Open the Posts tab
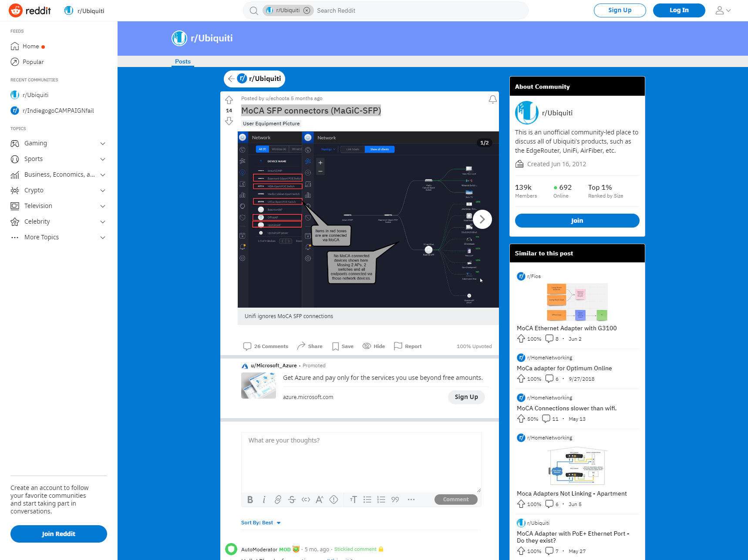The image size is (748, 560). click(183, 61)
